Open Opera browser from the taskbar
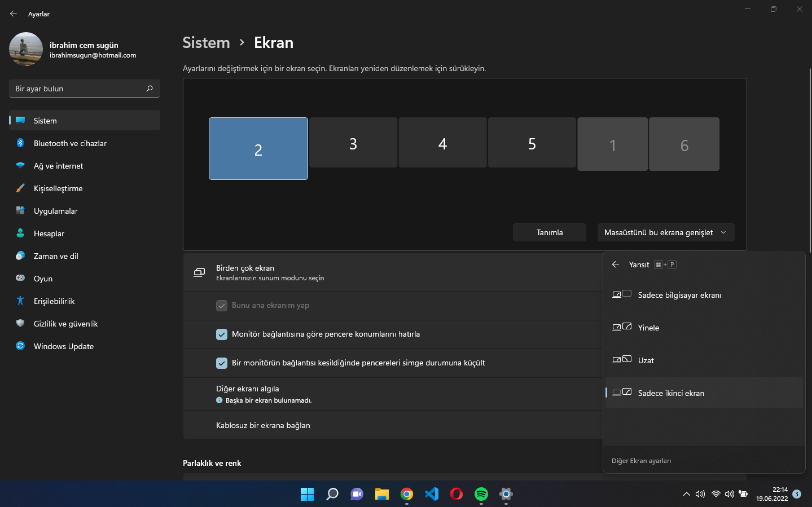 point(457,494)
